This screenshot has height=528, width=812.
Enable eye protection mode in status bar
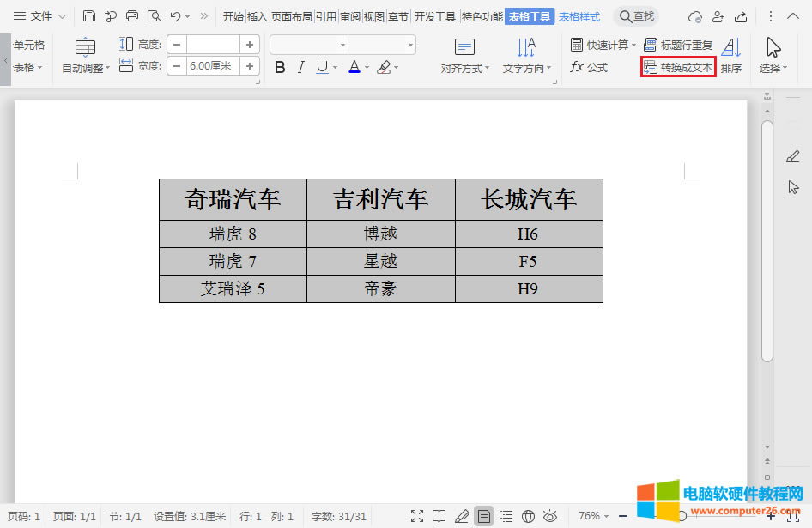pos(548,516)
